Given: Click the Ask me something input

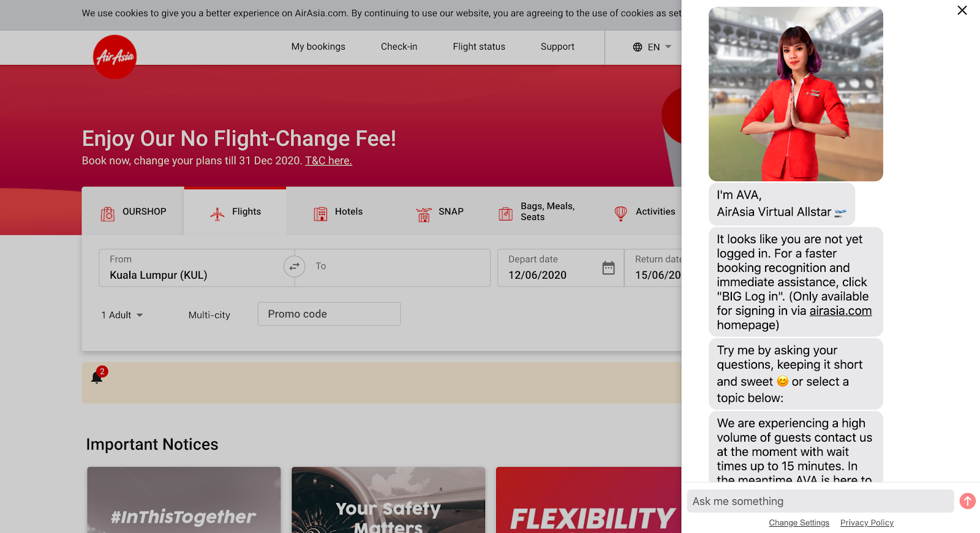Looking at the screenshot, I should (820, 501).
